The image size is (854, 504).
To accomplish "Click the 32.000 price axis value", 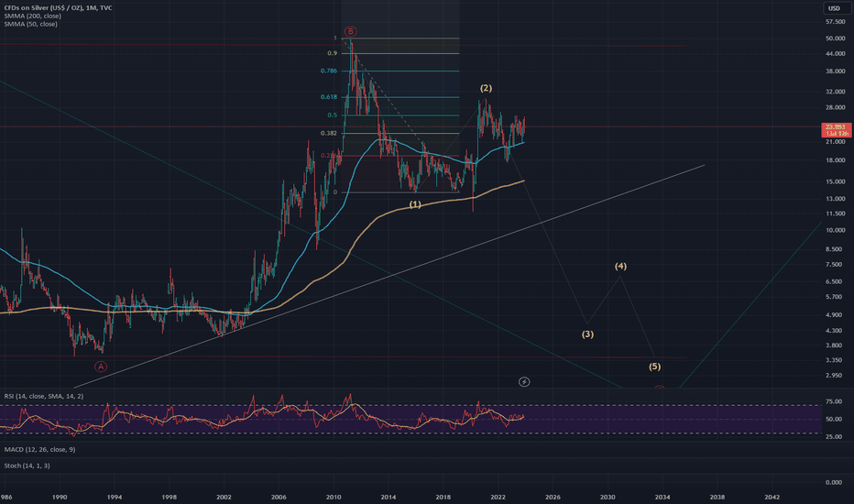I will 836,92.
